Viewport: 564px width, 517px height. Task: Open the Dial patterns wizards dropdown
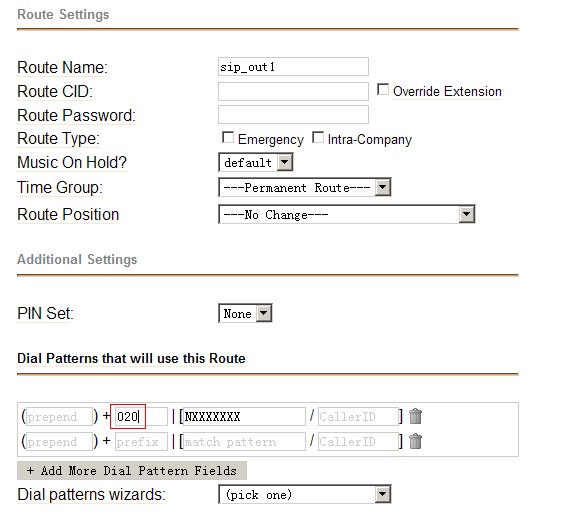point(304,494)
